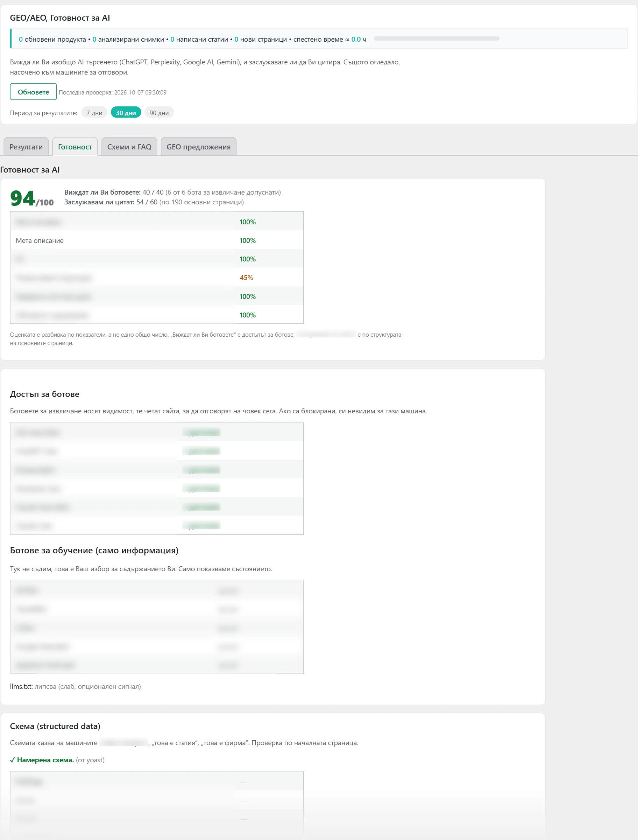Image resolution: width=638 pixels, height=840 pixels.
Task: Click the Обновете button
Action: [x=34, y=92]
